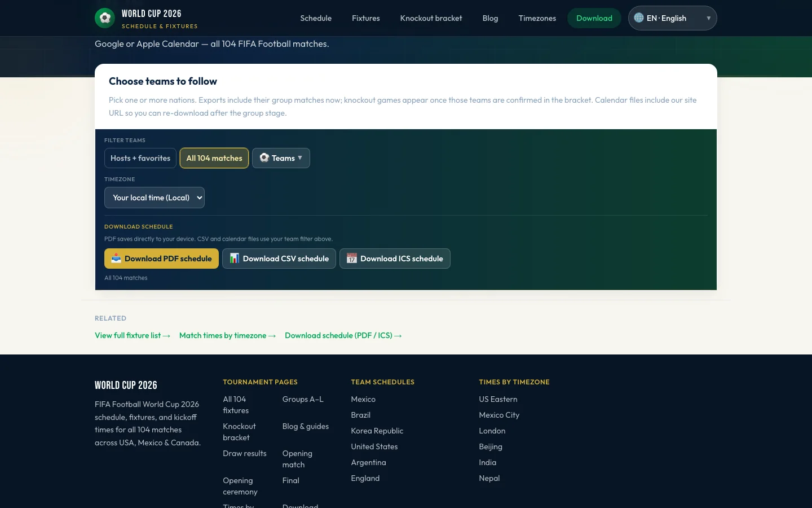Click the World Cup 2026 header title
Screen dimensions: 812x508
tap(152, 14)
